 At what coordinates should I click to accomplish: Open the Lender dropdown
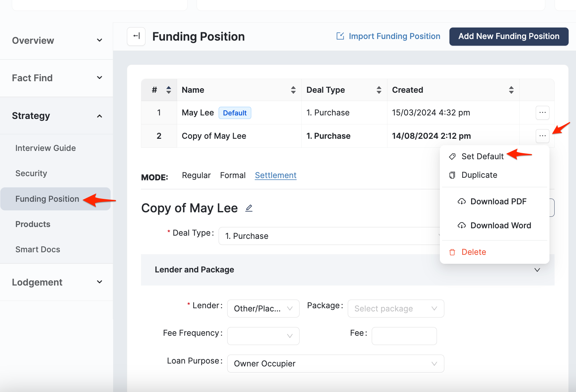tap(263, 309)
